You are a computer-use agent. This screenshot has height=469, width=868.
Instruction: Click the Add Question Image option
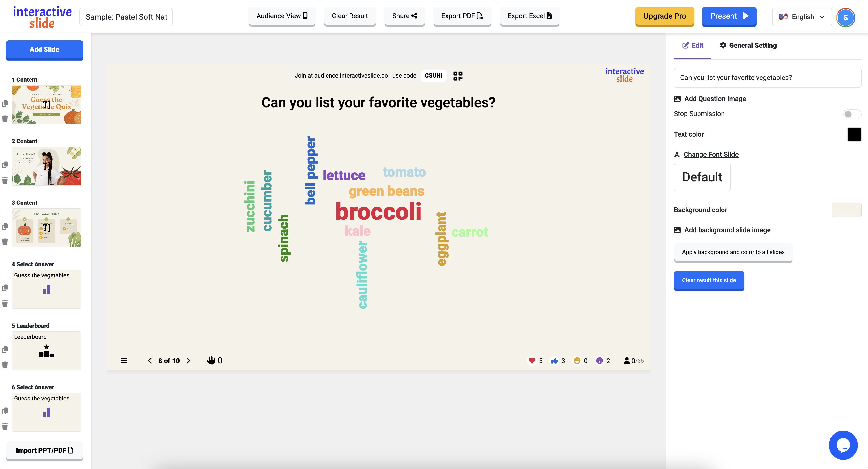[715, 98]
